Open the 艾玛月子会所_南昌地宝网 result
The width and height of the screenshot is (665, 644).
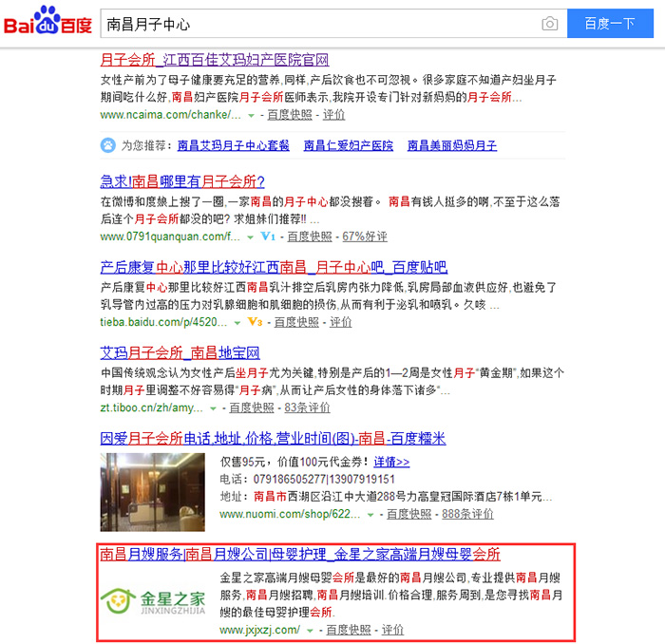point(180,353)
